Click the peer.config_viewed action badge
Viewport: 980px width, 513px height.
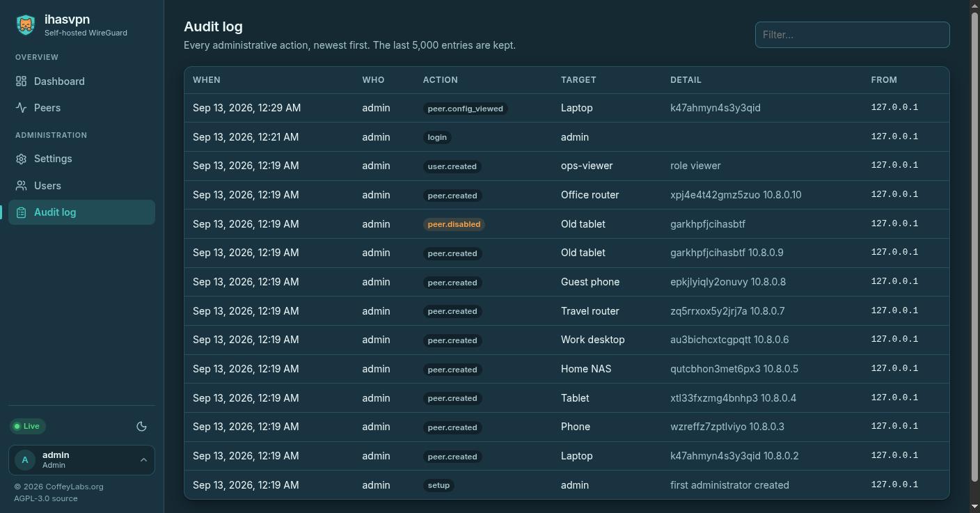pos(465,109)
